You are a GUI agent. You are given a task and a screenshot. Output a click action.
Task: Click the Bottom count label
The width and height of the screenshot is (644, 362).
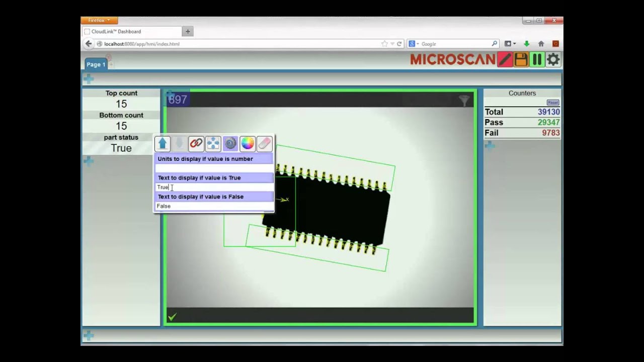pyautogui.click(x=121, y=115)
